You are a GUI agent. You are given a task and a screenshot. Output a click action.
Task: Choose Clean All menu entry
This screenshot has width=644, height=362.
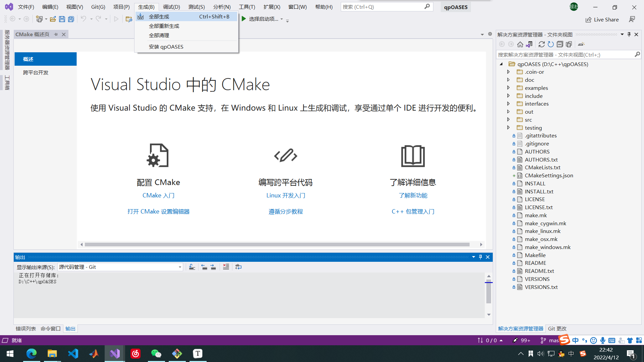click(186, 35)
